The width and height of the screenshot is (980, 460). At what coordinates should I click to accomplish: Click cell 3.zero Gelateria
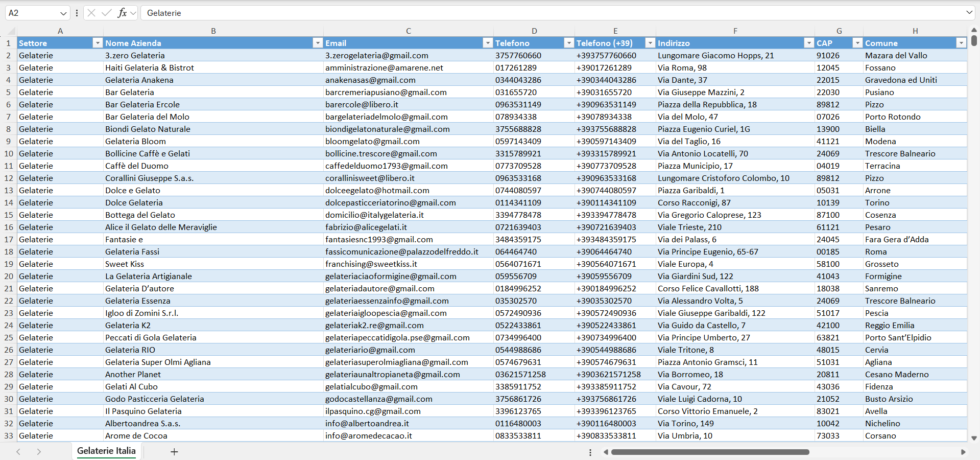[x=213, y=55]
